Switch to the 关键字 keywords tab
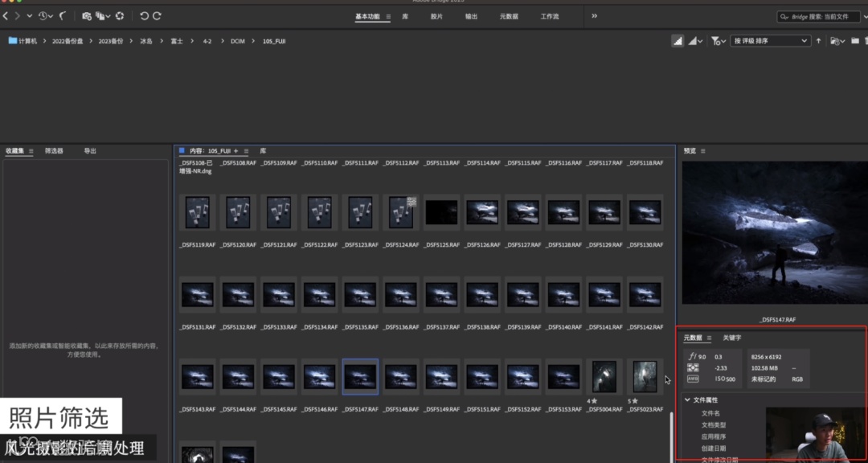The width and height of the screenshot is (868, 463). [x=732, y=338]
